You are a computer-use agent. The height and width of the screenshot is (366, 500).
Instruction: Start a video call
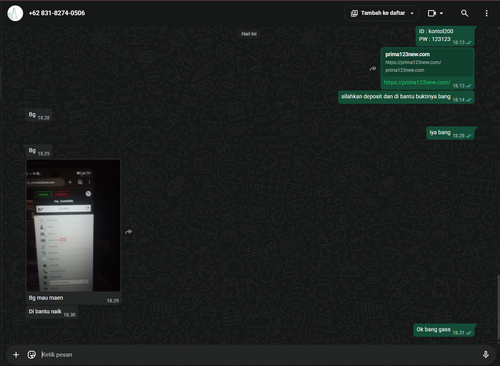432,13
